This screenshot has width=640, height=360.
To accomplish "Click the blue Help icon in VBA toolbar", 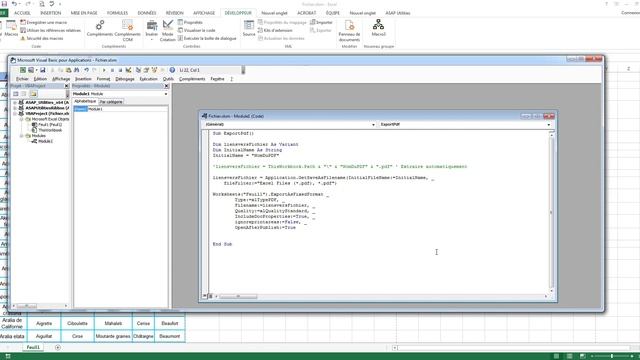I will tap(172, 70).
